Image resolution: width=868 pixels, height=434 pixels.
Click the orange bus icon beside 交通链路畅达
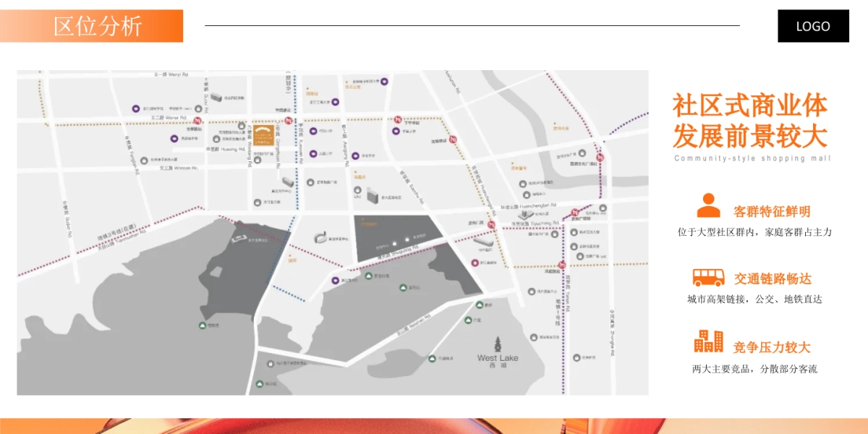708,277
